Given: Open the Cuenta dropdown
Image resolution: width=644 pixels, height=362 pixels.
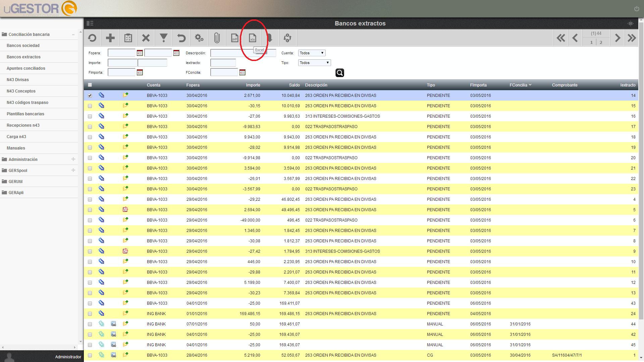Looking at the screenshot, I should point(312,53).
